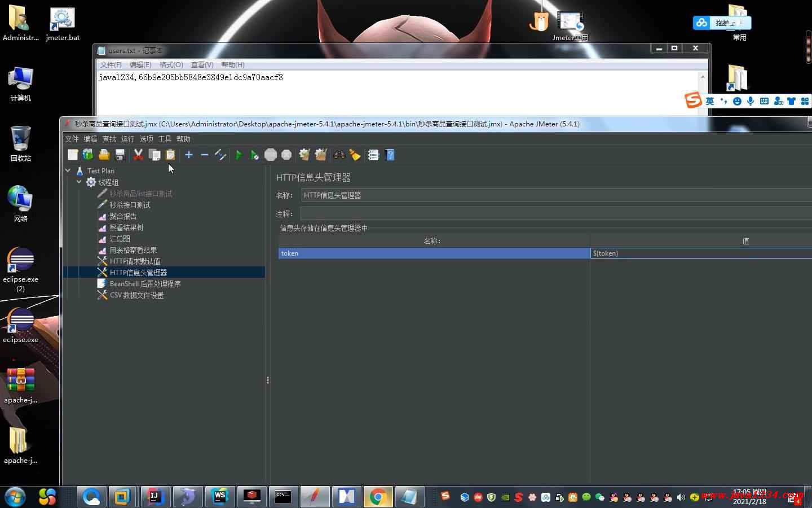This screenshot has width=812, height=508.
Task: Click the IntelliJ IDEA taskbar icon
Action: coord(155,497)
